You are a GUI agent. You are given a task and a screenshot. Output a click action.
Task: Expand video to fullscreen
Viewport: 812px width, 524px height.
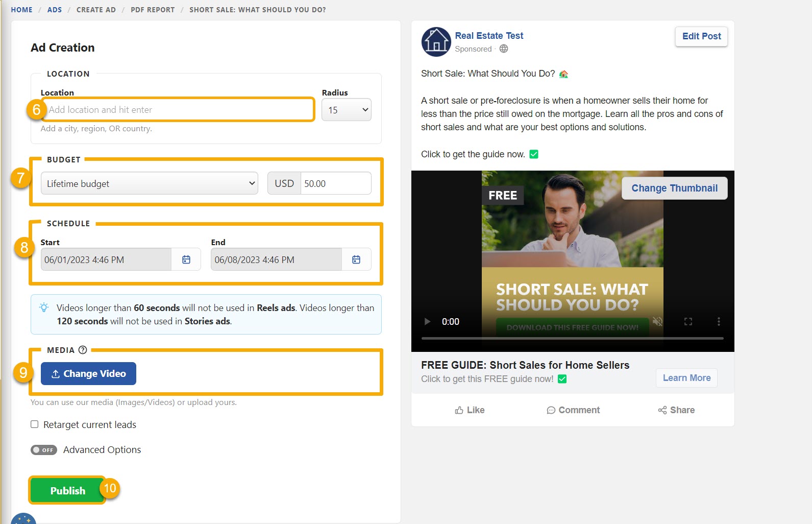click(x=688, y=321)
